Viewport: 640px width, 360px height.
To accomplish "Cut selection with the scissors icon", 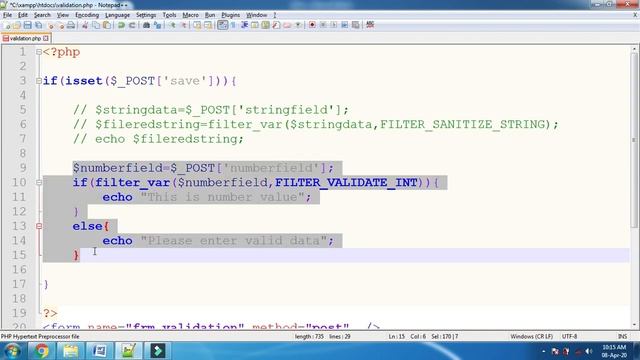I will pos(85,25).
